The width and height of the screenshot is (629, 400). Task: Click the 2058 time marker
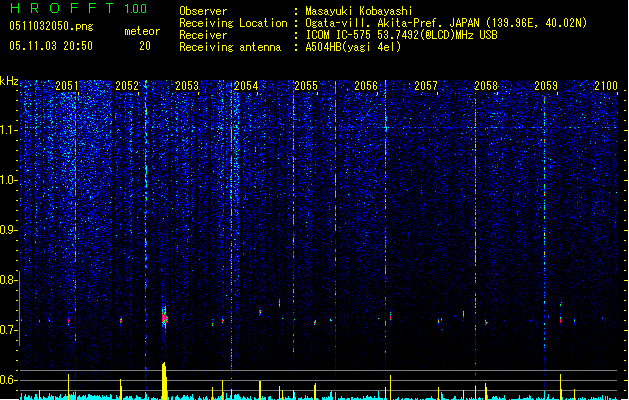click(486, 86)
